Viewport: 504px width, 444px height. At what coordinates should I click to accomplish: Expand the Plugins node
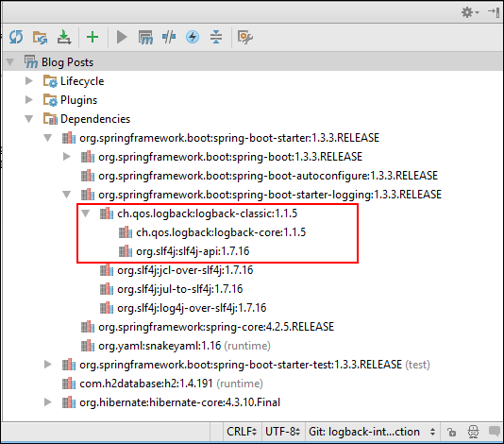[29, 100]
